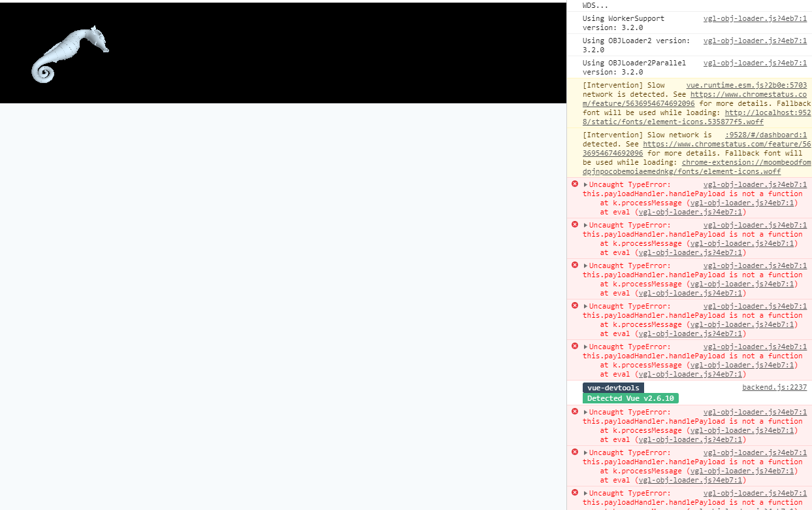The image size is (812, 510).
Task: Click the seahorse 3D model in the canvas
Action: pos(69,55)
